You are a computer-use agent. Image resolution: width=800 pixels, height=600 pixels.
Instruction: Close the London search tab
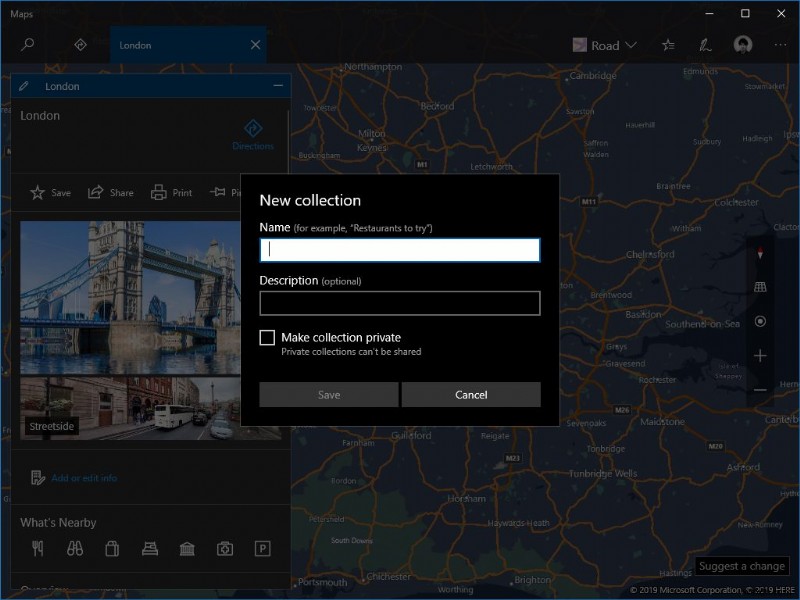pyautogui.click(x=254, y=44)
